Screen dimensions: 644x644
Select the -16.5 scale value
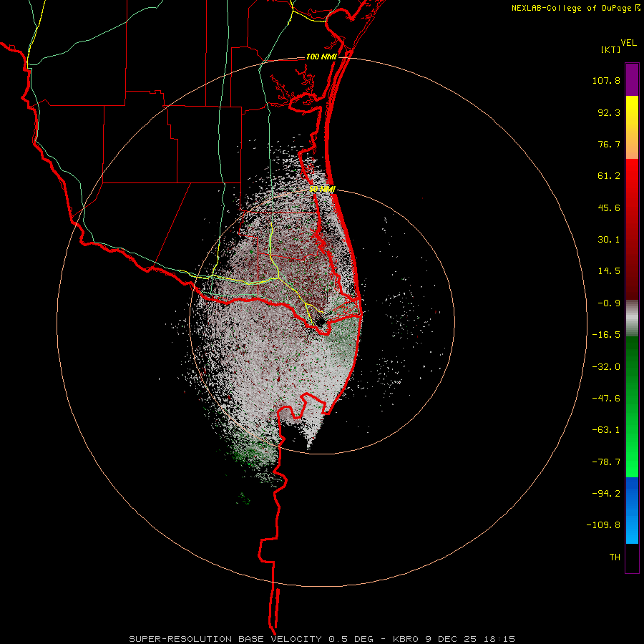[606, 335]
